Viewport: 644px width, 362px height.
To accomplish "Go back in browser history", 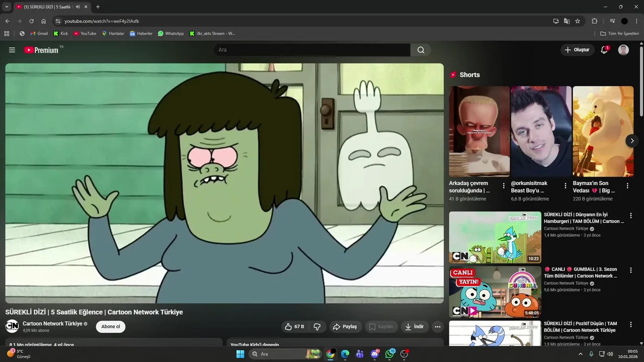I will pos(7,21).
